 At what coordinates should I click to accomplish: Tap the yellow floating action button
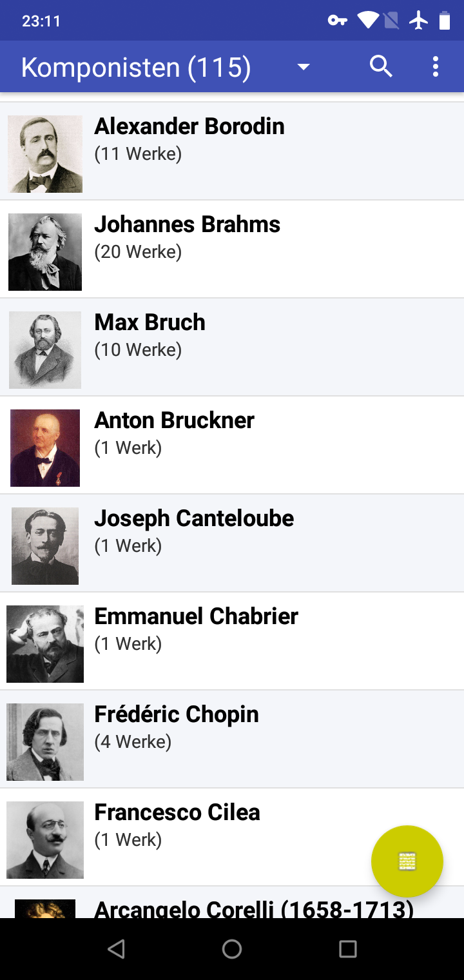point(407,861)
